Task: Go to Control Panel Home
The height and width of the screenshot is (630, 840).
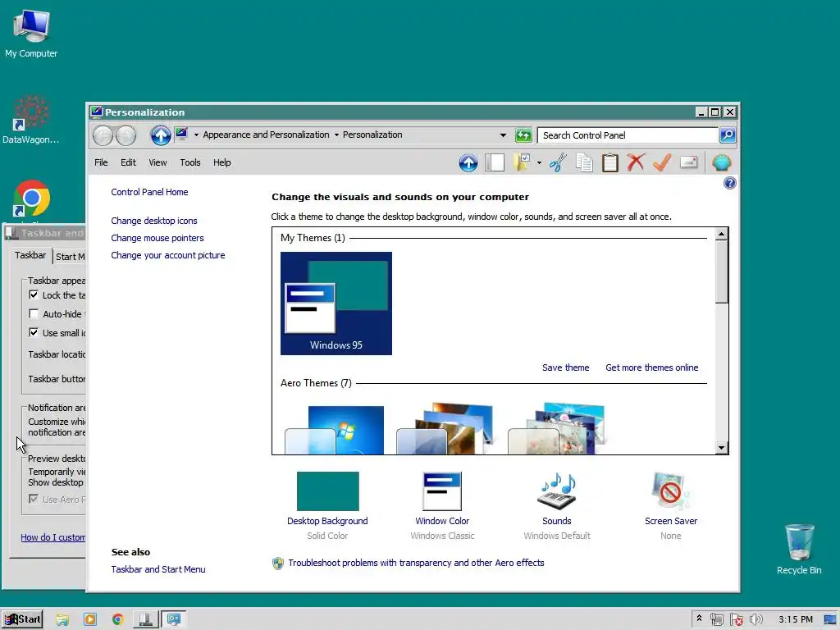Action: click(149, 192)
